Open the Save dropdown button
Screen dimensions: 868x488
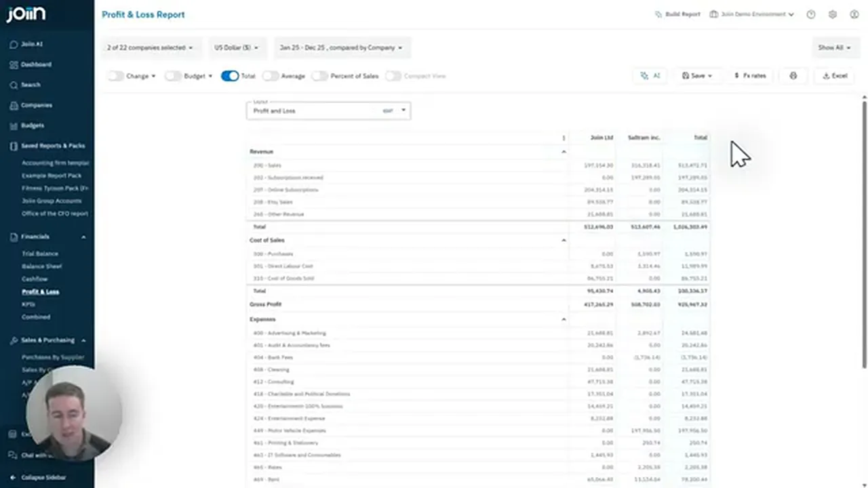(x=697, y=76)
